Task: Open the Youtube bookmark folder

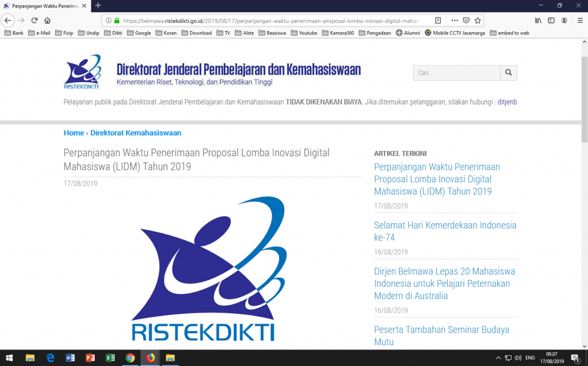Action: 303,33
